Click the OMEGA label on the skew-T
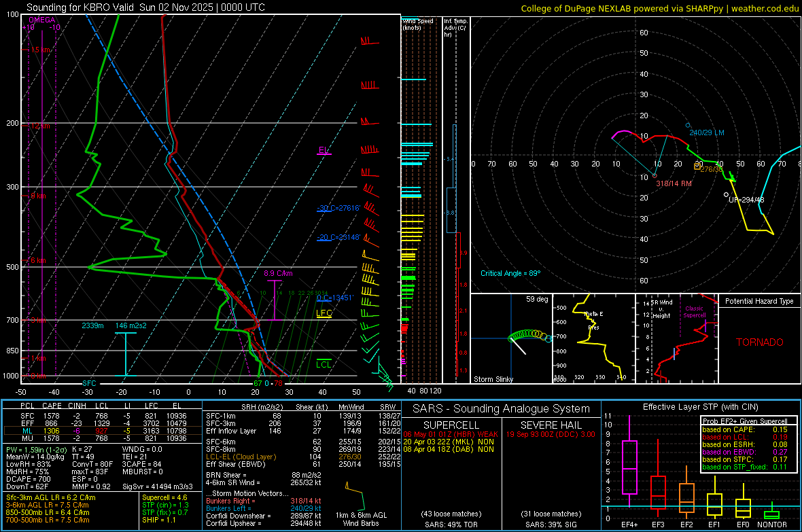This screenshot has height=532, width=802. click(42, 20)
